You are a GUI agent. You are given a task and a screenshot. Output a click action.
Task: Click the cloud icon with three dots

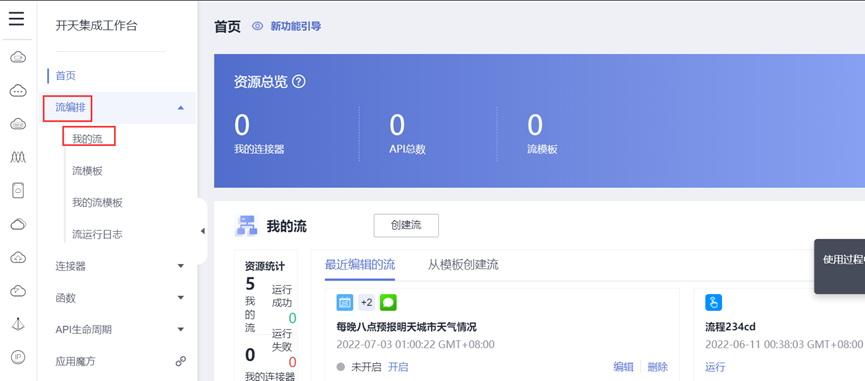[x=18, y=90]
